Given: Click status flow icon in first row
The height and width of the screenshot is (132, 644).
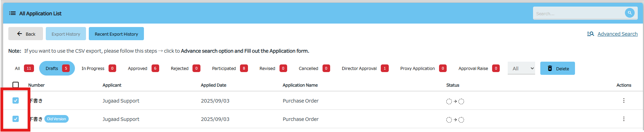Looking at the screenshot, I should pos(455,102).
